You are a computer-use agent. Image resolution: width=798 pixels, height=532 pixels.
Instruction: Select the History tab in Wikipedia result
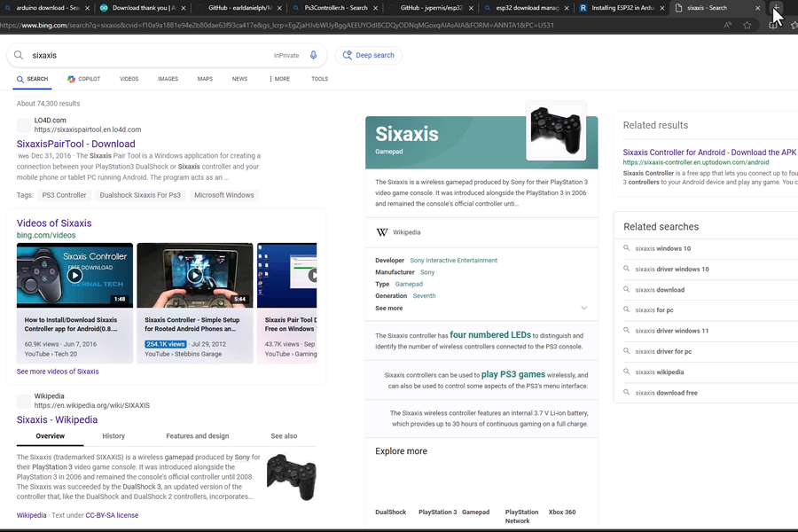coord(113,436)
